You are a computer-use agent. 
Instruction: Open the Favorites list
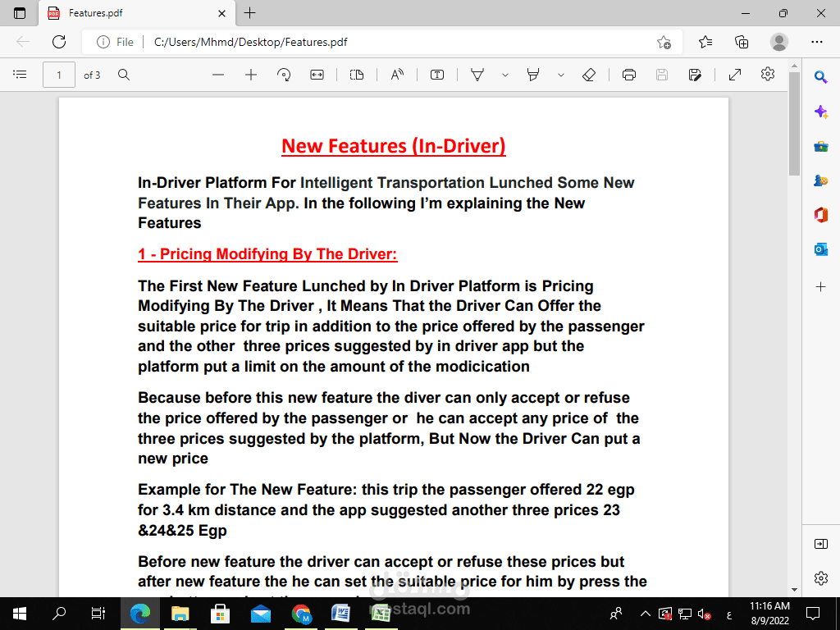[705, 42]
